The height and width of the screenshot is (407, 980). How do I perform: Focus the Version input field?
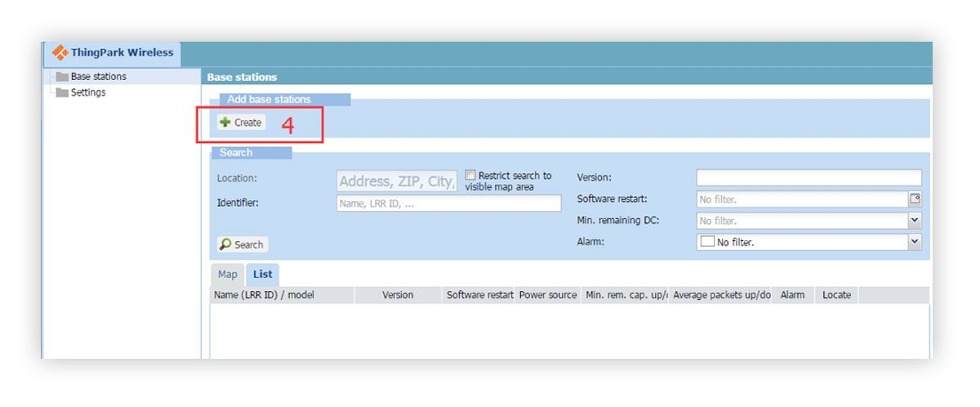point(808,177)
